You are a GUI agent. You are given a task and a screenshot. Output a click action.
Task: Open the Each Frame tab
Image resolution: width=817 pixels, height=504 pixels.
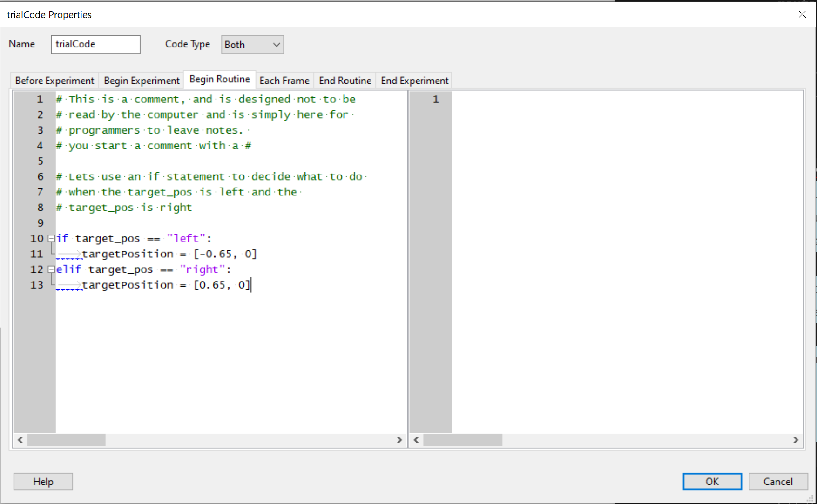[x=284, y=81]
